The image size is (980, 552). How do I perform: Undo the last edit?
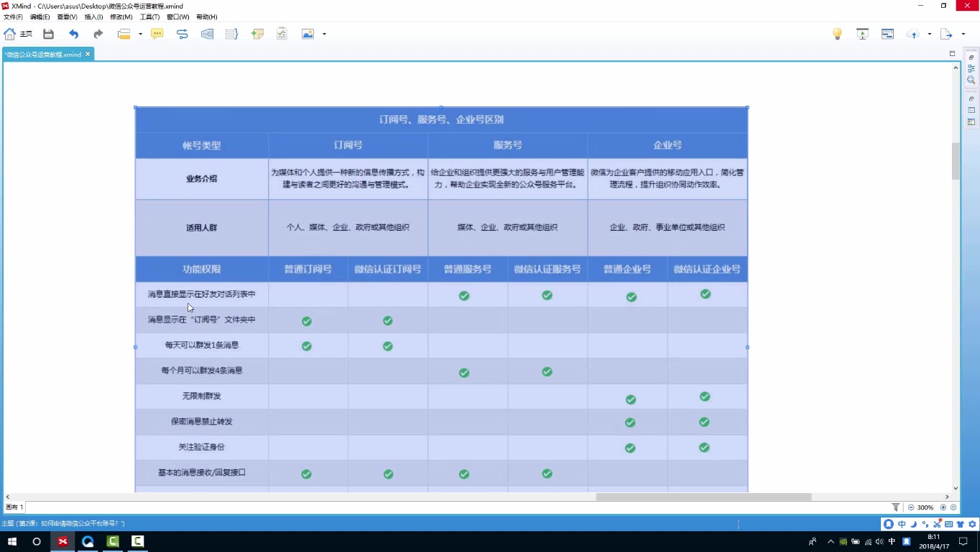[73, 34]
